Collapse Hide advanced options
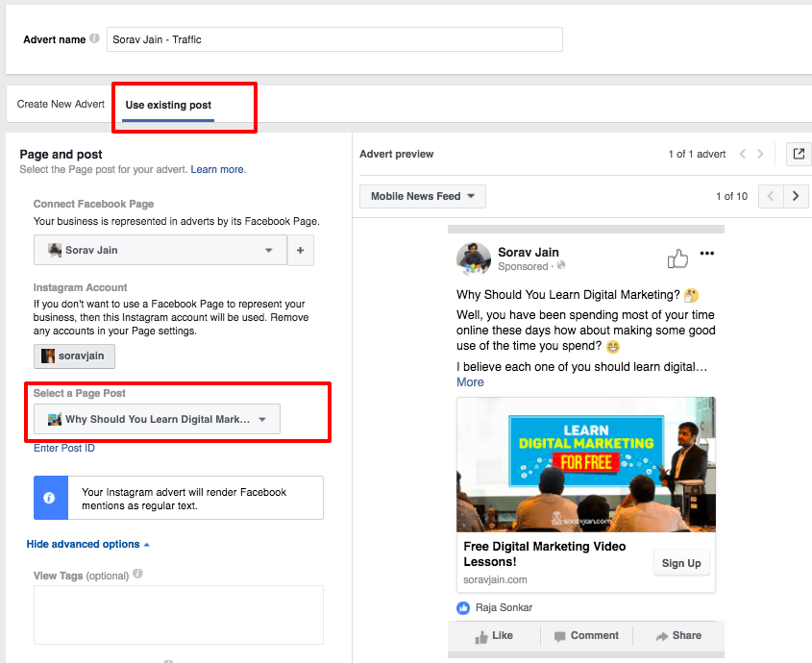The height and width of the screenshot is (663, 812). [87, 545]
